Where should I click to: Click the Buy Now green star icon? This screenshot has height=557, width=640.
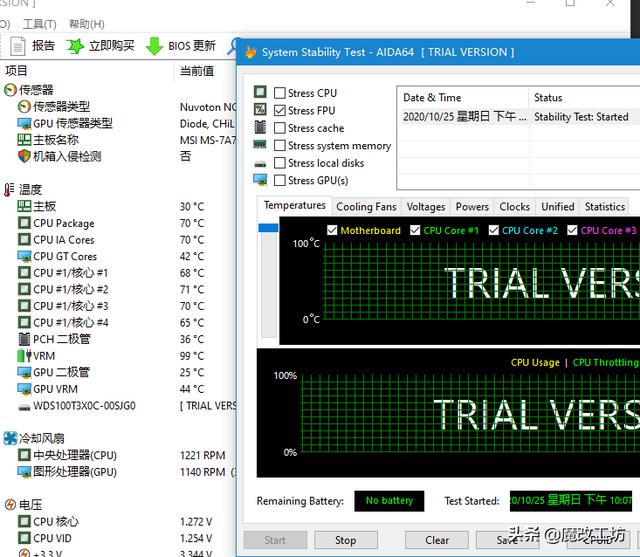pos(75,46)
